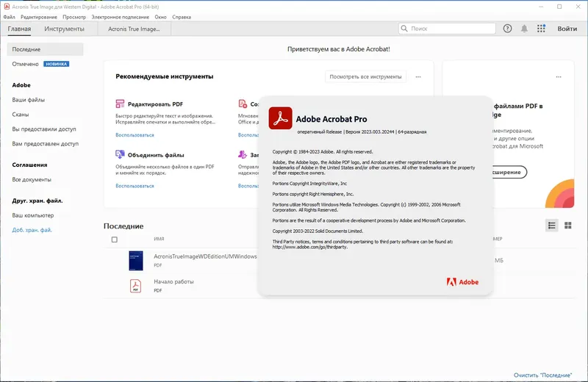588x382 pixels.
Task: Click Посмотреть все инструменты button
Action: click(365, 77)
